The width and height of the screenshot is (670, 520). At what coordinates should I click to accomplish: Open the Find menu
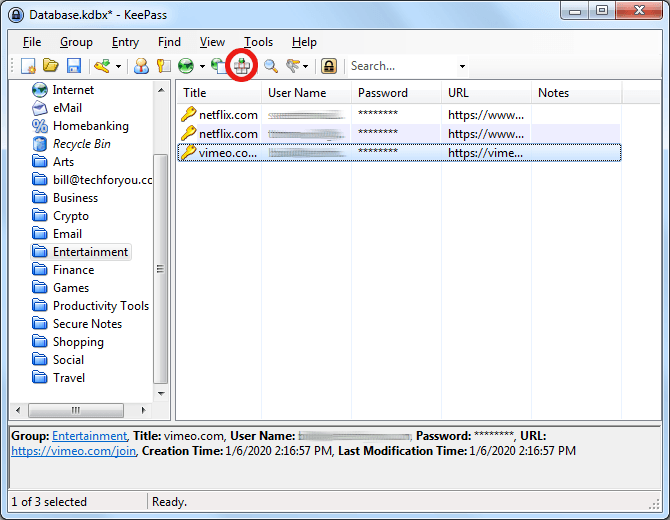(x=169, y=42)
